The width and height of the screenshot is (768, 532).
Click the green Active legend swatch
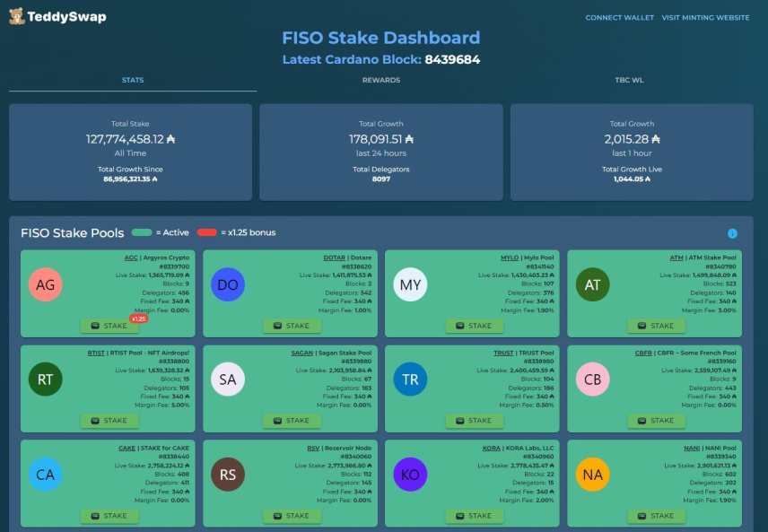click(x=142, y=232)
